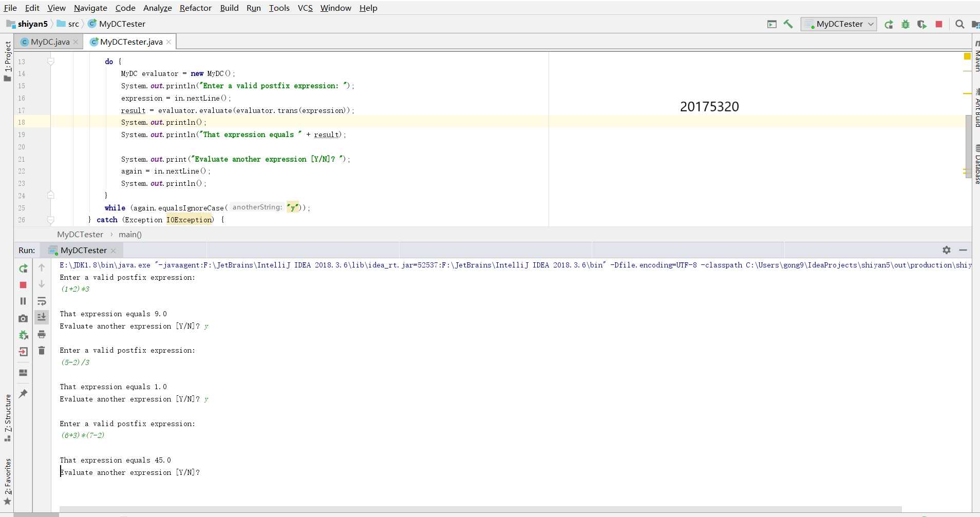Click the main() breadcrumb below the editor
Viewport: 980px width, 517px height.
(x=130, y=234)
